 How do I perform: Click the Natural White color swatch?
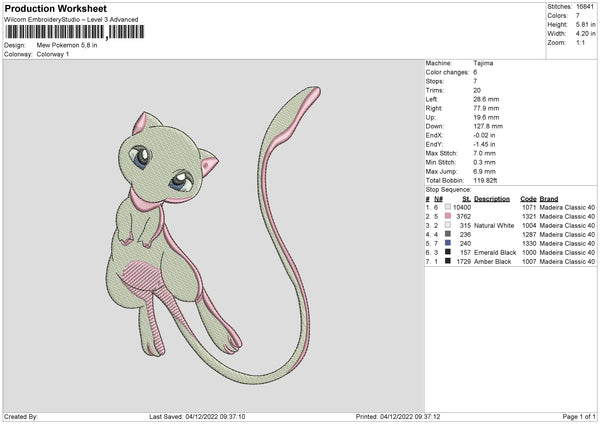point(448,225)
